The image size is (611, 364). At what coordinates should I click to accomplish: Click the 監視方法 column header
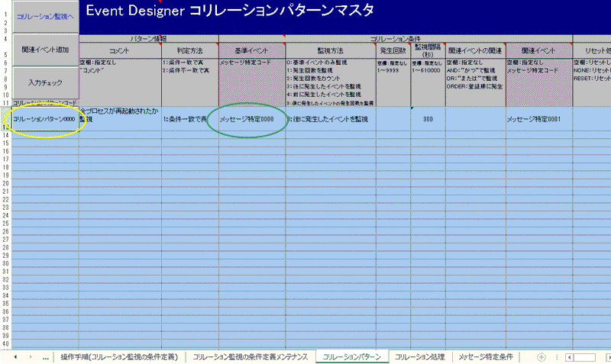pos(331,50)
